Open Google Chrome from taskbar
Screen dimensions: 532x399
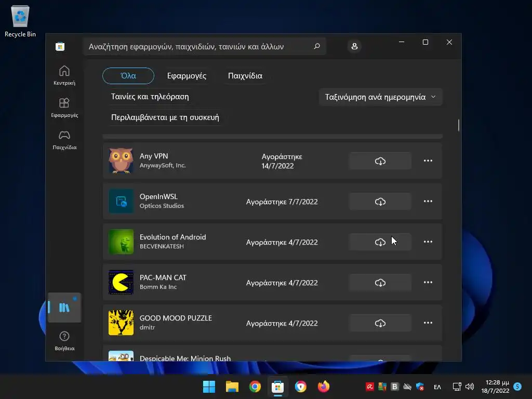click(255, 387)
